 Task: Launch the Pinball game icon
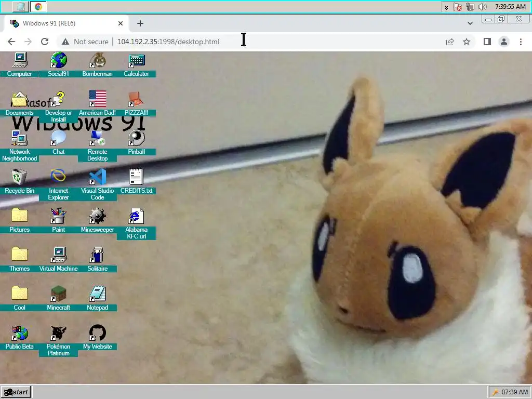click(137, 142)
